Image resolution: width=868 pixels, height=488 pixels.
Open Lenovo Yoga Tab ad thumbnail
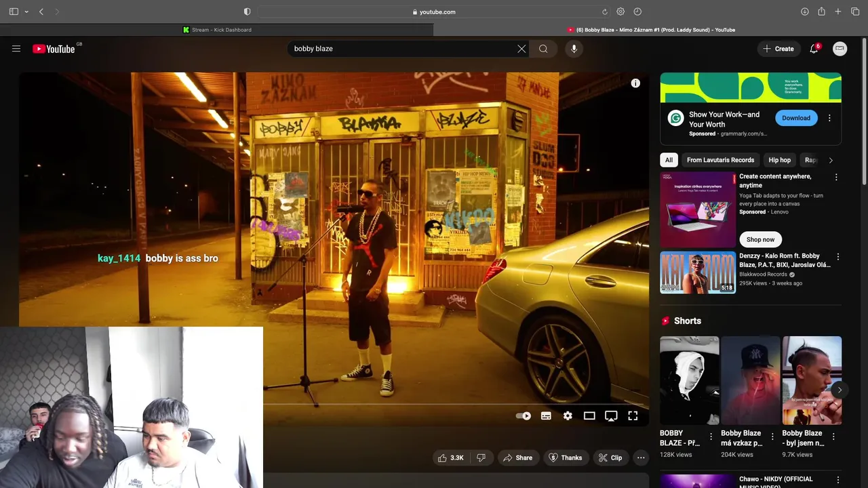pyautogui.click(x=698, y=209)
